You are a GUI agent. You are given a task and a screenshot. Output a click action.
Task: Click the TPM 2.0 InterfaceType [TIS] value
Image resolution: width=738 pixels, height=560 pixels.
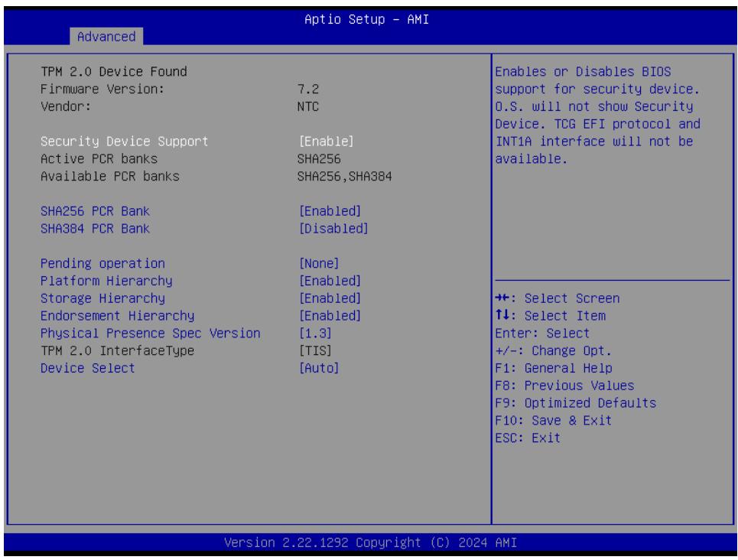(315, 350)
